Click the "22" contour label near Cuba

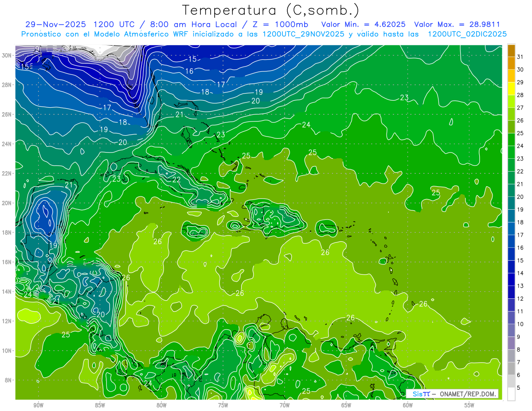(x=176, y=180)
